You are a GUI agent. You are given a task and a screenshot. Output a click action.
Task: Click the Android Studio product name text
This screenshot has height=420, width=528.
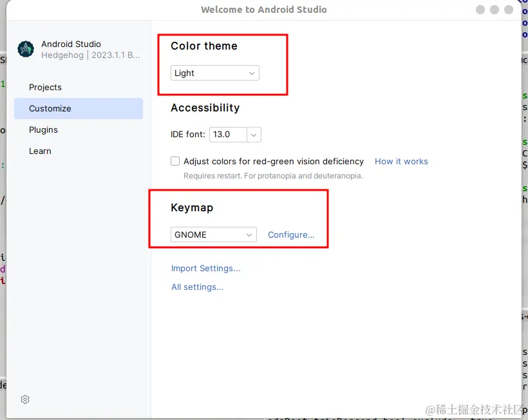(x=71, y=44)
